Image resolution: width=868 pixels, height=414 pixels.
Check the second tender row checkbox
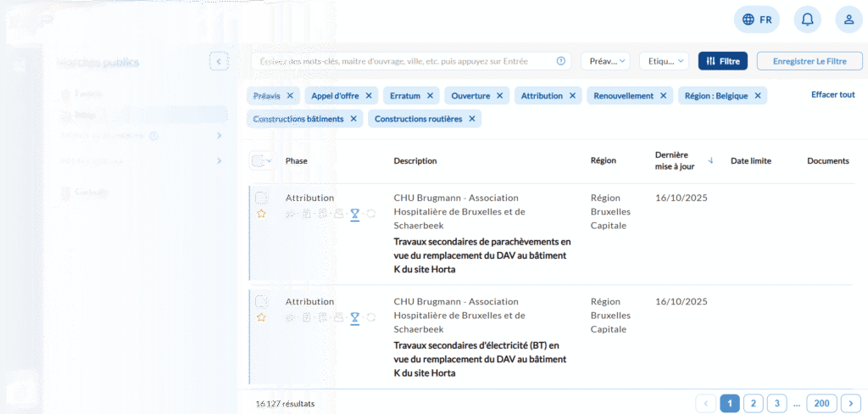tap(262, 302)
